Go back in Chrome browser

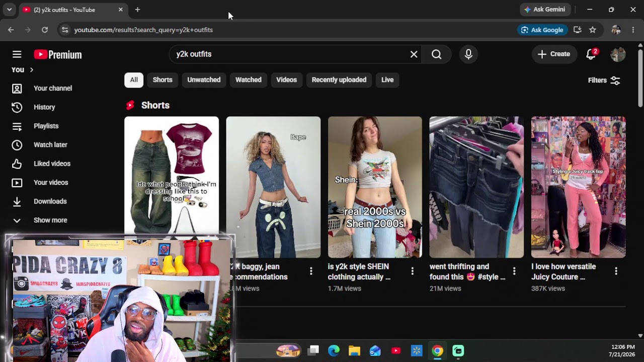pyautogui.click(x=11, y=30)
